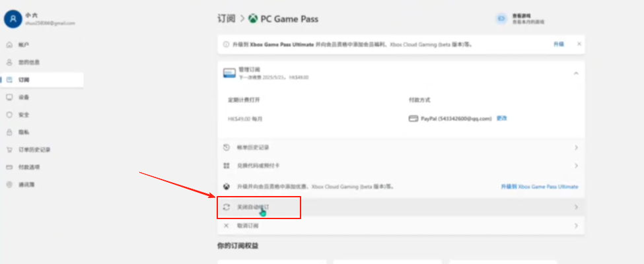Open 付款选项 card icon in sidebar
The height and width of the screenshot is (264, 644).
tap(9, 167)
